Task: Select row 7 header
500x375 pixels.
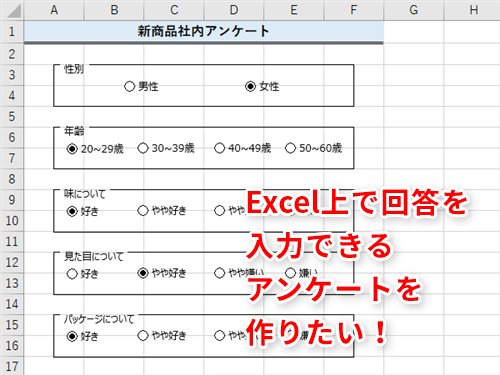Action: [x=12, y=158]
